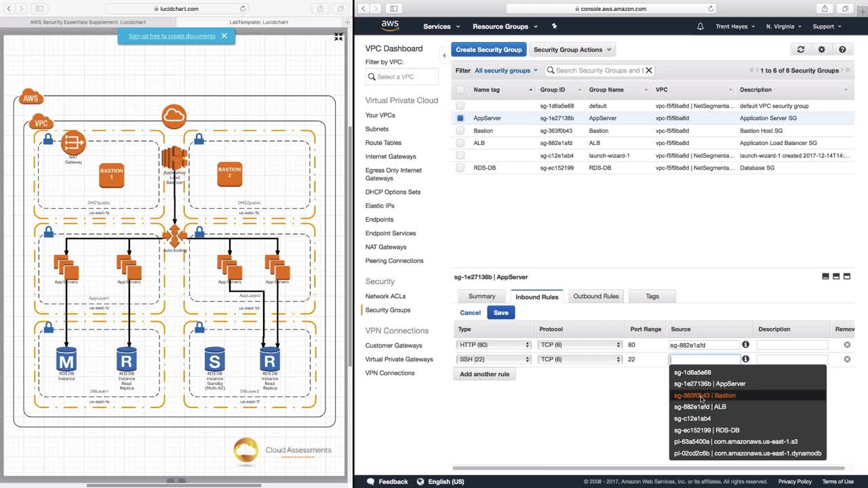Show source info for the SSH rule
This screenshot has height=488, width=868.
tap(745, 359)
